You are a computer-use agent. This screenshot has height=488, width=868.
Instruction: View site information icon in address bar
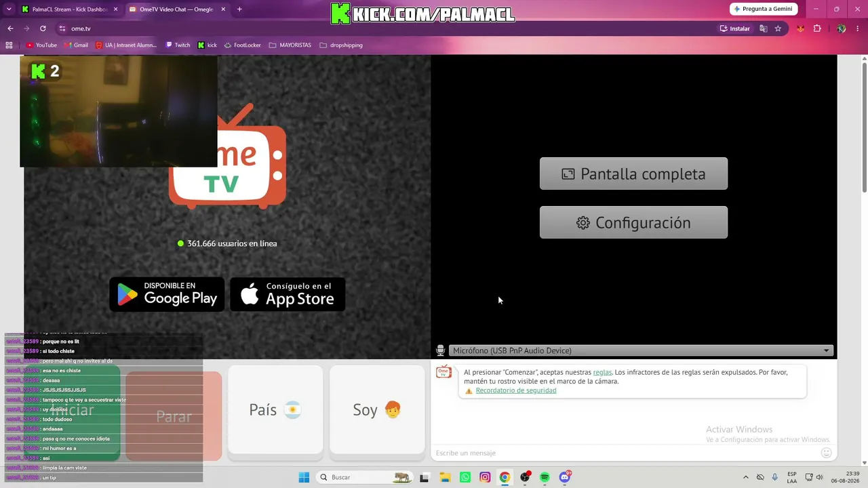[62, 28]
